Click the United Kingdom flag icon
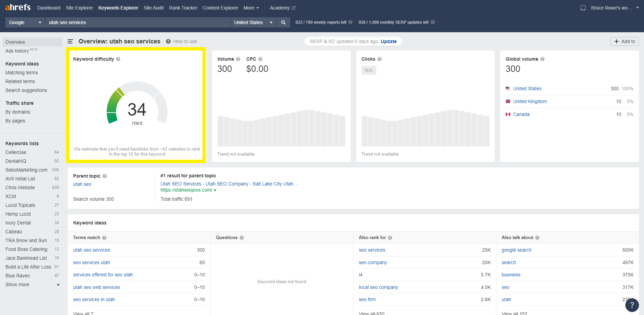 tap(508, 101)
